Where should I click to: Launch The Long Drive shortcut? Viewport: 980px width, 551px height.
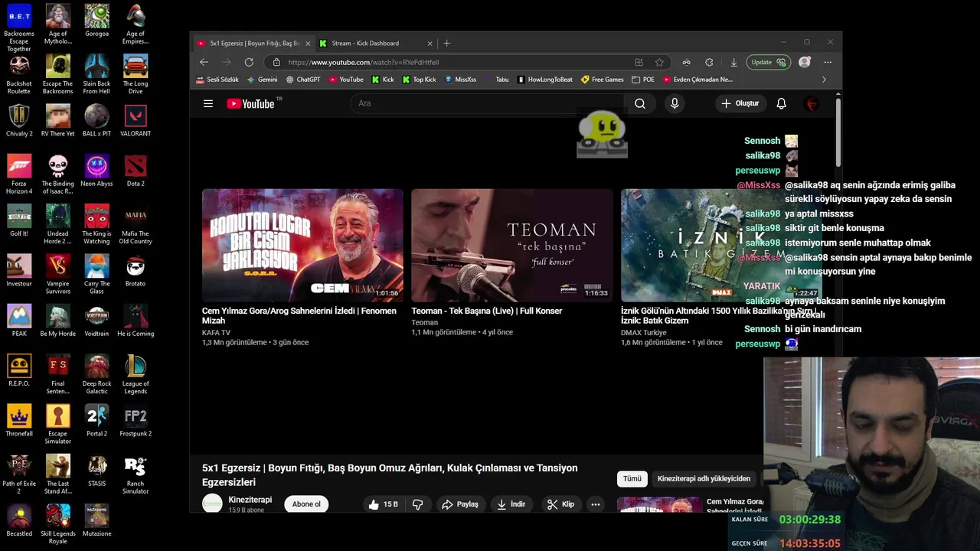point(136,74)
